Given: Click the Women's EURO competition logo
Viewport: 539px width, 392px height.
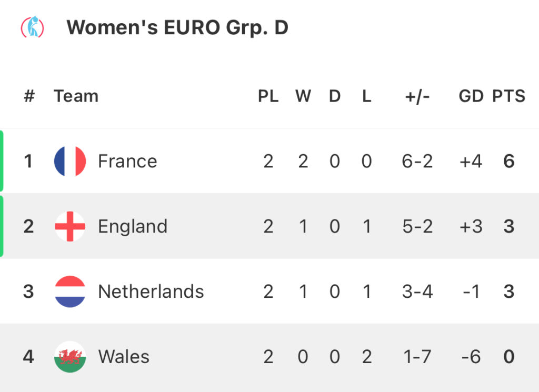Looking at the screenshot, I should pos(32,26).
